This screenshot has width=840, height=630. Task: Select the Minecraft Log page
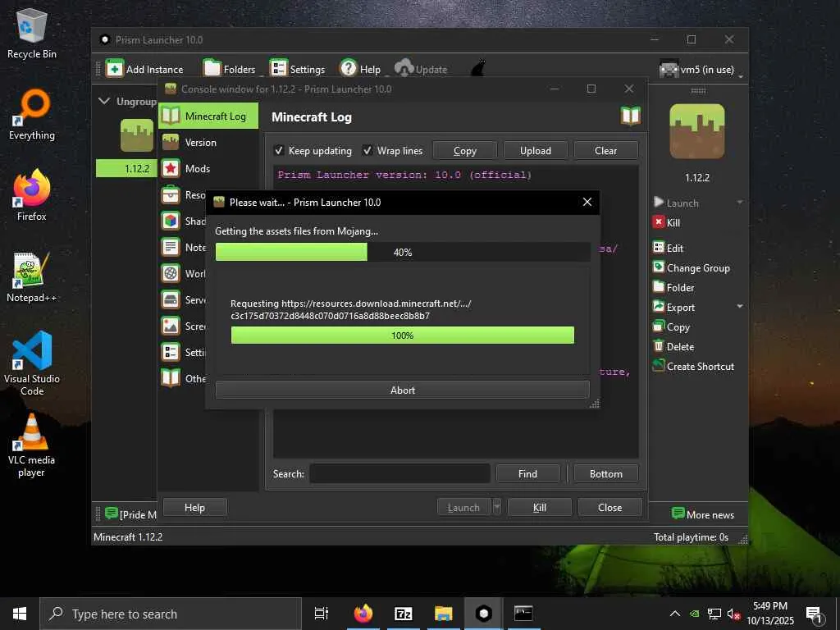pos(208,116)
